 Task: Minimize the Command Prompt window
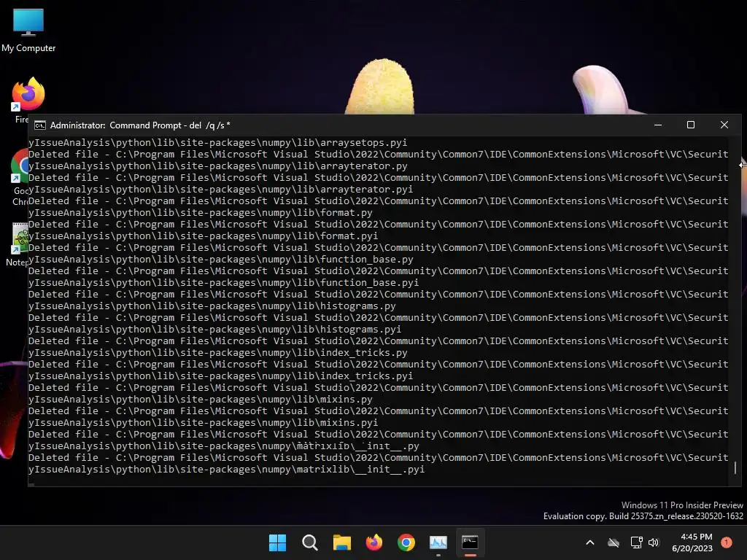coord(658,125)
